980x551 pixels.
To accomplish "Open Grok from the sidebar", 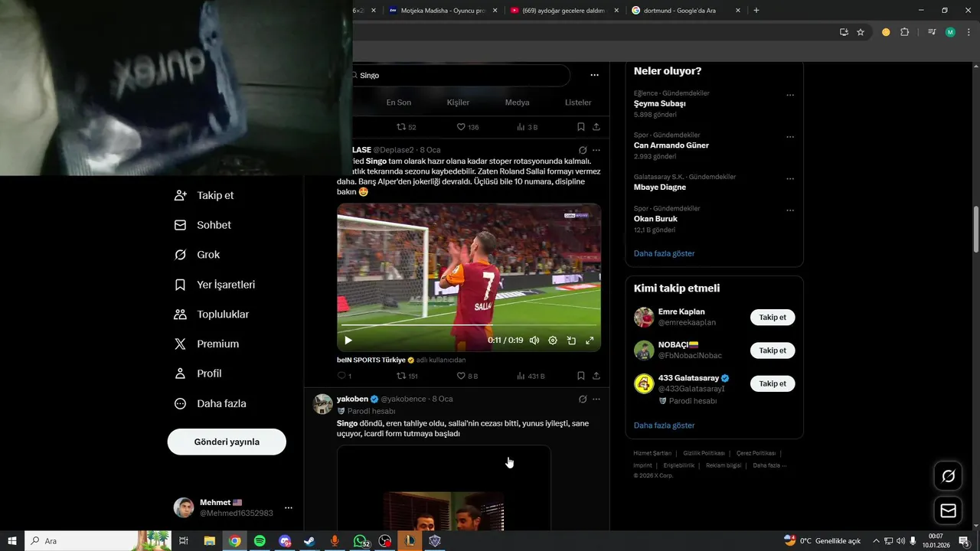I will point(198,255).
